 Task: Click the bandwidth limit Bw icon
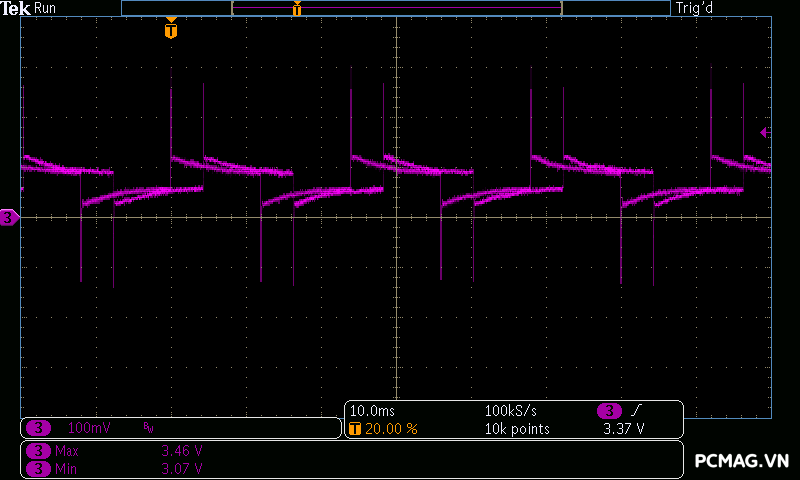(149, 428)
